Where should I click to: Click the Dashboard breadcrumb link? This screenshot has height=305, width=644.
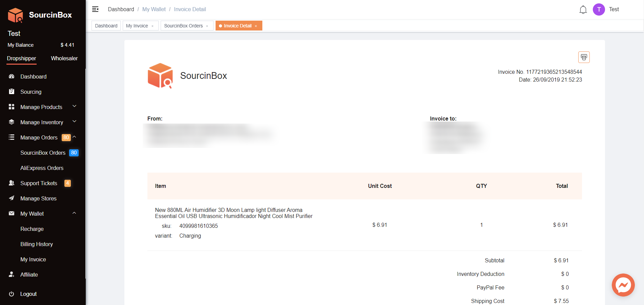point(121,9)
